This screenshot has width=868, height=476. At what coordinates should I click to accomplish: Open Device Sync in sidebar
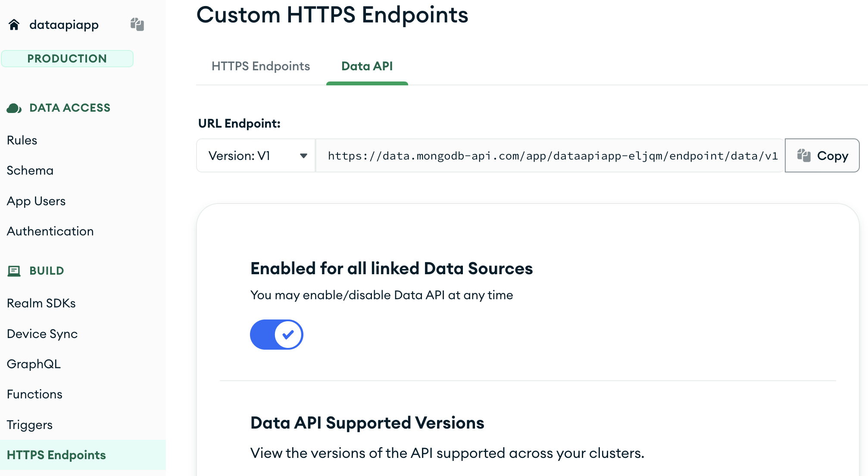tap(42, 334)
